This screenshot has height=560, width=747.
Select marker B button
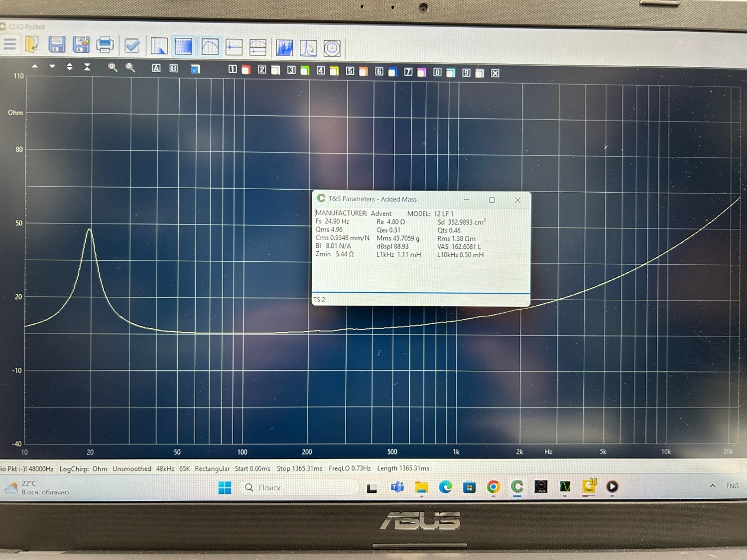point(173,68)
